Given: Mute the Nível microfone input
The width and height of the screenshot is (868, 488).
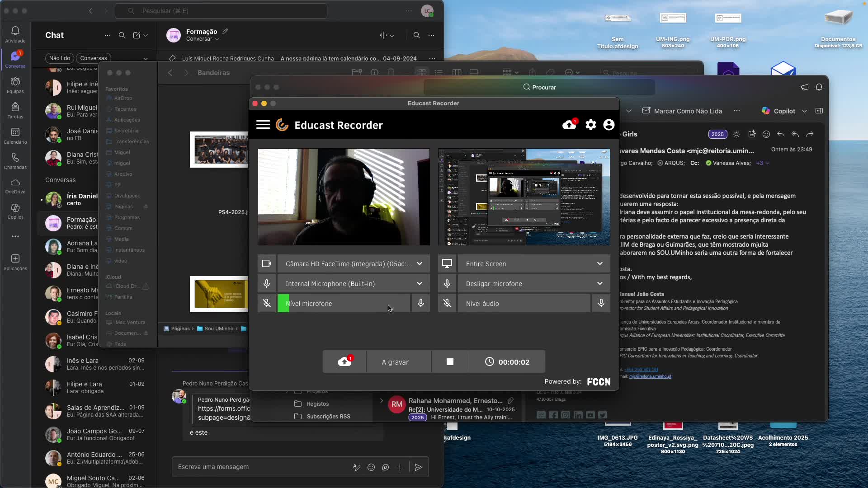Looking at the screenshot, I should [267, 304].
